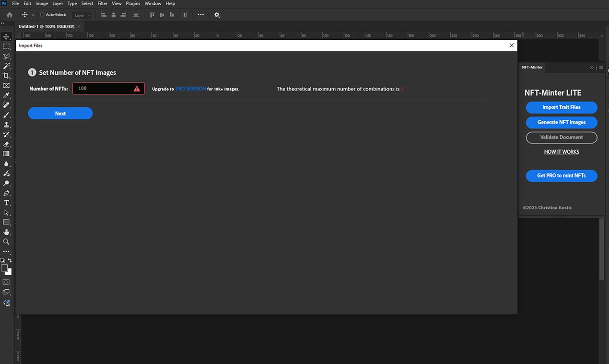Open the Edit Toolbar three-dots menu
Viewport: 609px width, 364px height.
(x=6, y=251)
